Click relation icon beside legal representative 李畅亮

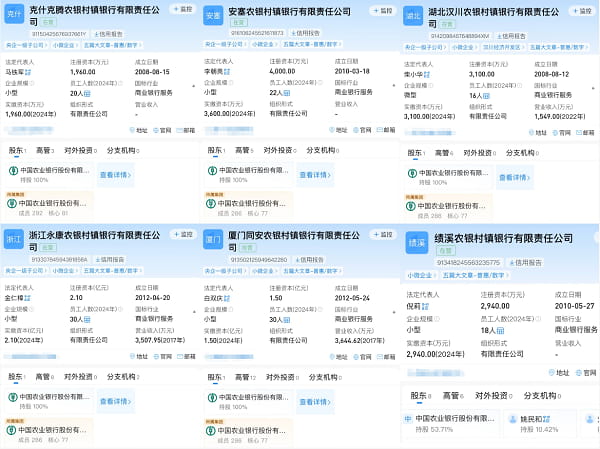227,71
